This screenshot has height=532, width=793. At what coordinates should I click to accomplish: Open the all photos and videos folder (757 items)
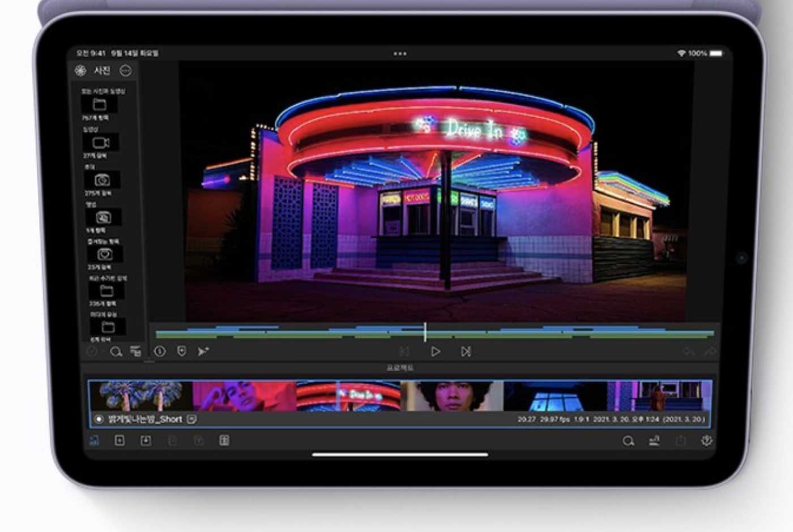click(x=100, y=104)
